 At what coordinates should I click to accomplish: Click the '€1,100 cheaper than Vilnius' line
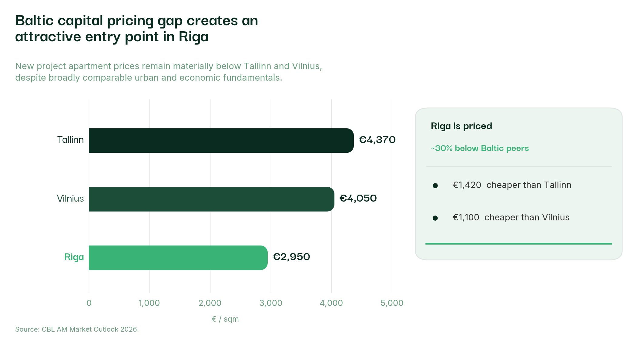[x=511, y=217]
